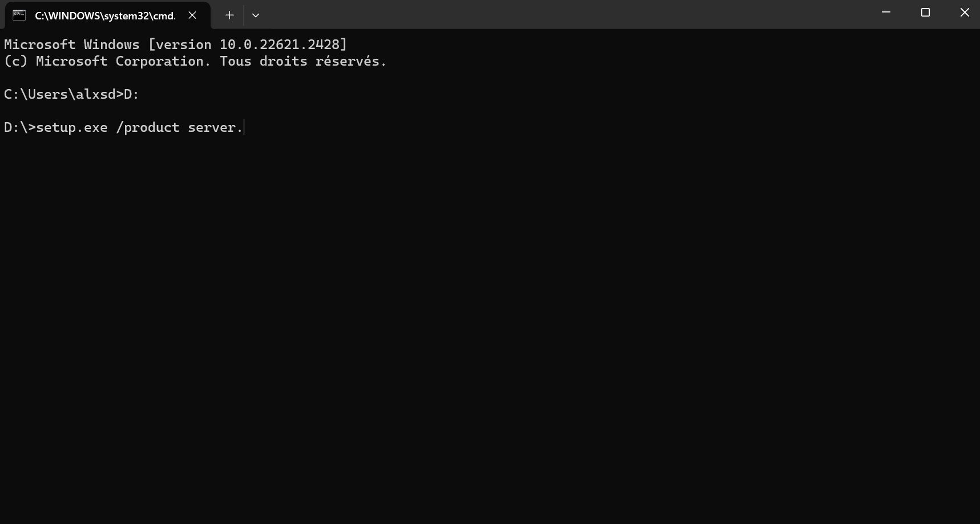Click the window close button
This screenshot has width=980, height=524.
[964, 12]
